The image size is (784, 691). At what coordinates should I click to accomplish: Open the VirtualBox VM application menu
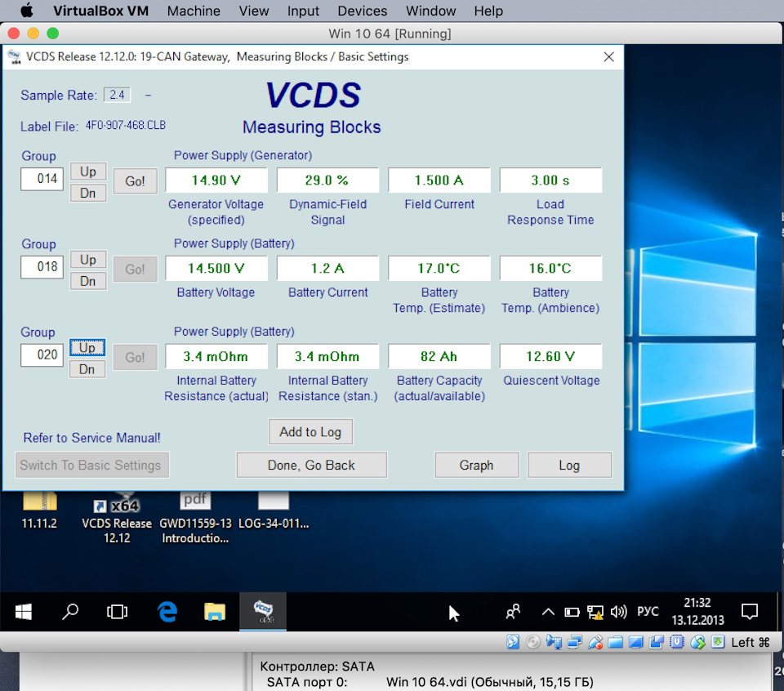pos(100,11)
